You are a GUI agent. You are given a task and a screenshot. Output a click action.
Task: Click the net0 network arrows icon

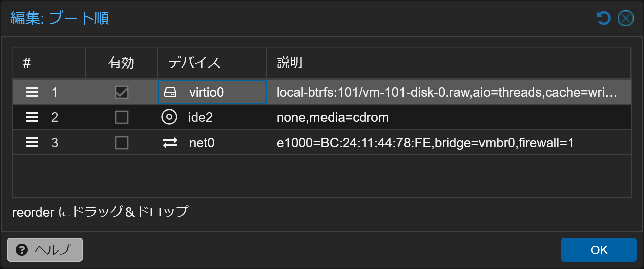pos(170,143)
